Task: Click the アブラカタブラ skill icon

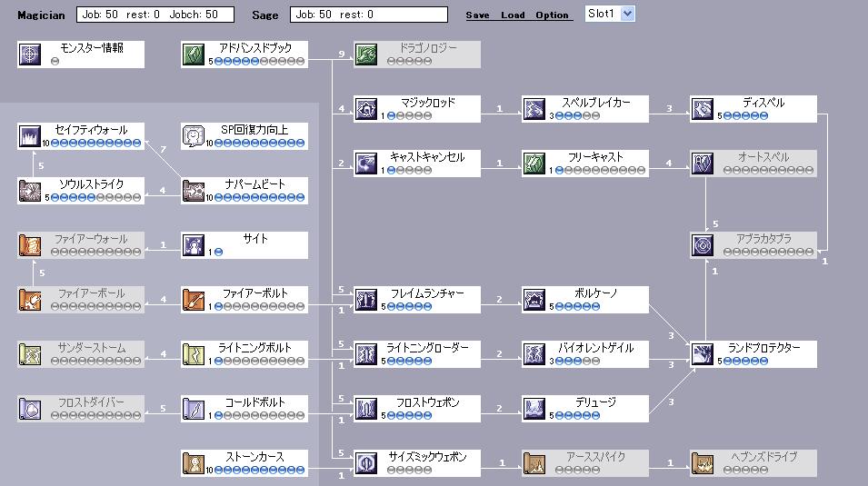Action: point(703,245)
